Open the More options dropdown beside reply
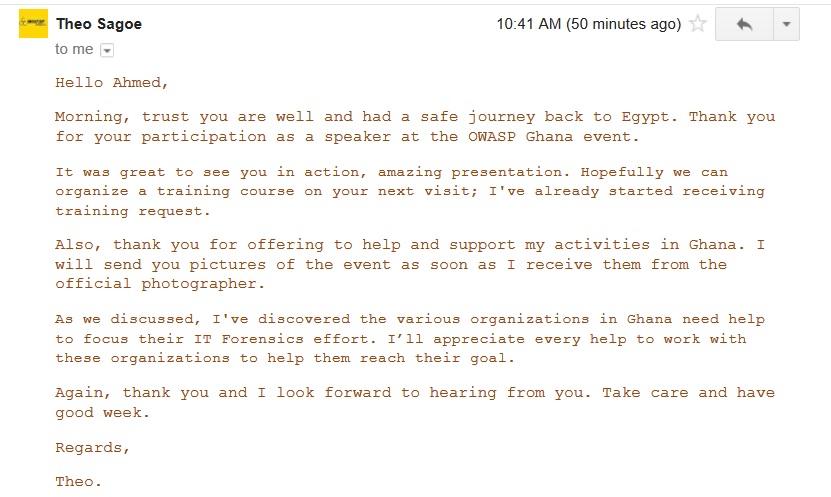 (786, 24)
